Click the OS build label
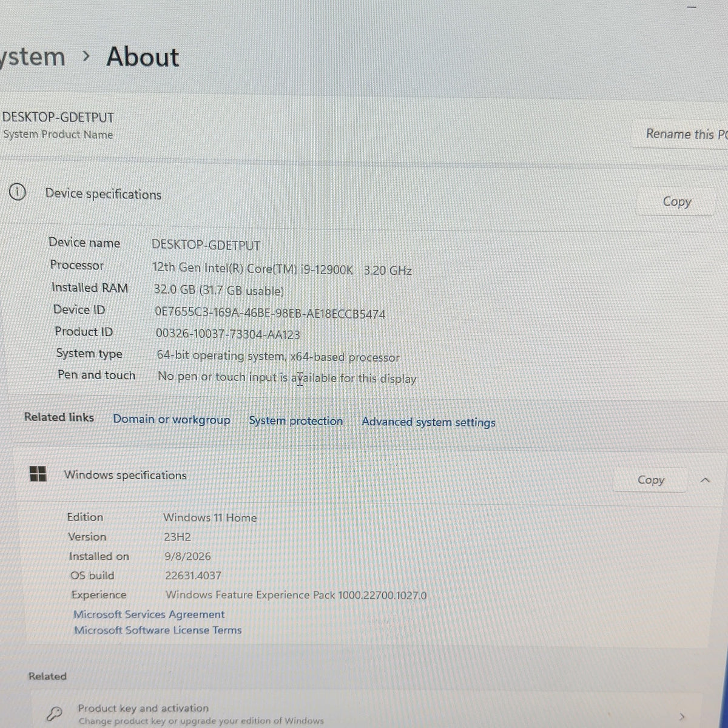 [92, 575]
